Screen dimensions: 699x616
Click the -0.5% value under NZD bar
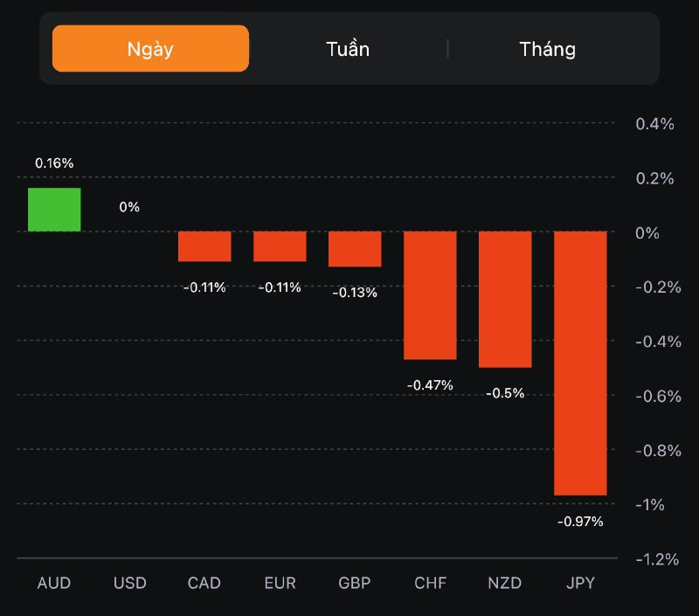tap(505, 393)
